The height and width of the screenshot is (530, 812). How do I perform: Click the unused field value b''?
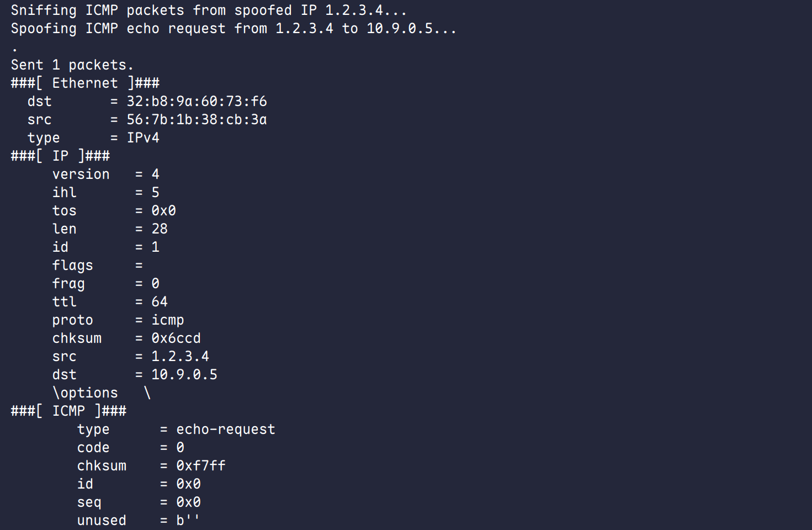[188, 521]
